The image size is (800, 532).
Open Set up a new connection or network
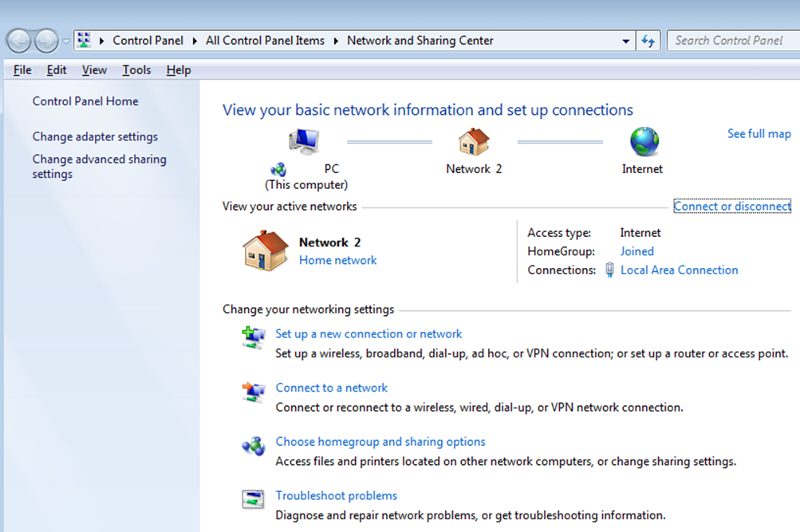click(368, 334)
